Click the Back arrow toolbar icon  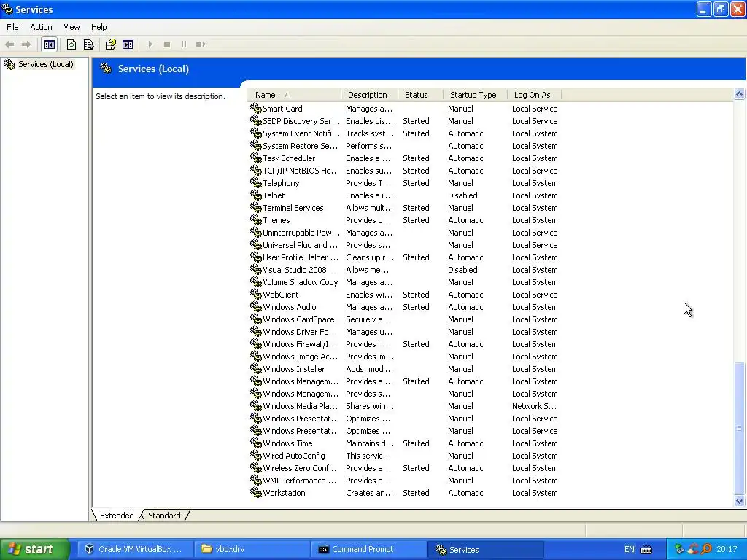pyautogui.click(x=9, y=44)
